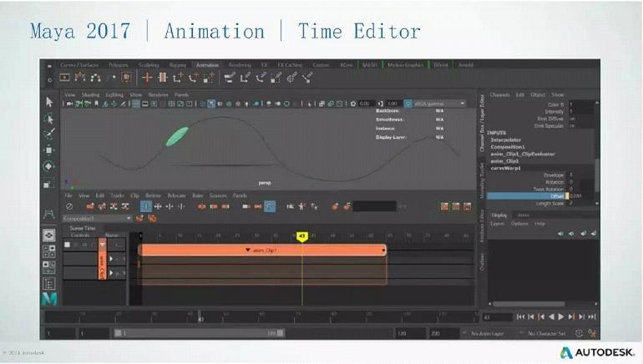Image resolution: width=643 pixels, height=364 pixels.
Task: Step to next keyframe
Action: pos(572,317)
